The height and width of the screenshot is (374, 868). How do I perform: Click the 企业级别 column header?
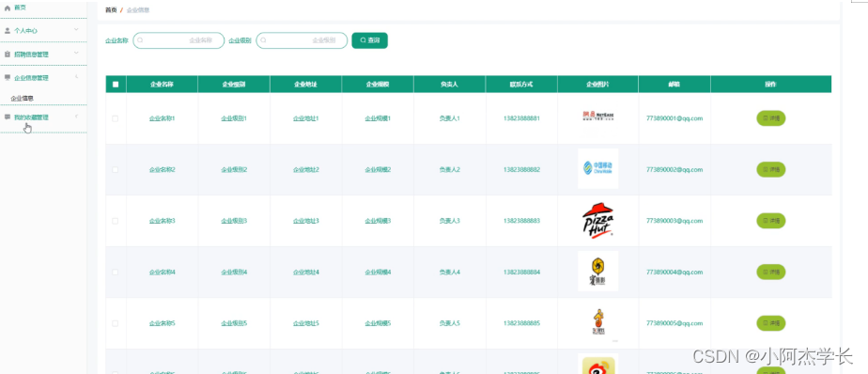tap(234, 85)
